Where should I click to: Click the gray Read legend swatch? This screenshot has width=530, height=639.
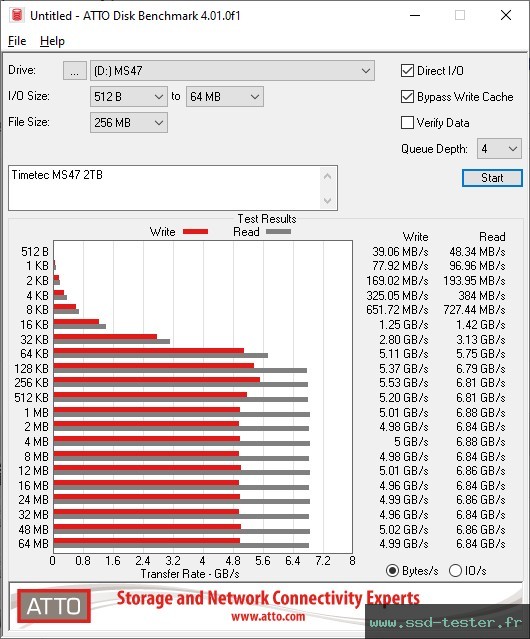pos(278,231)
